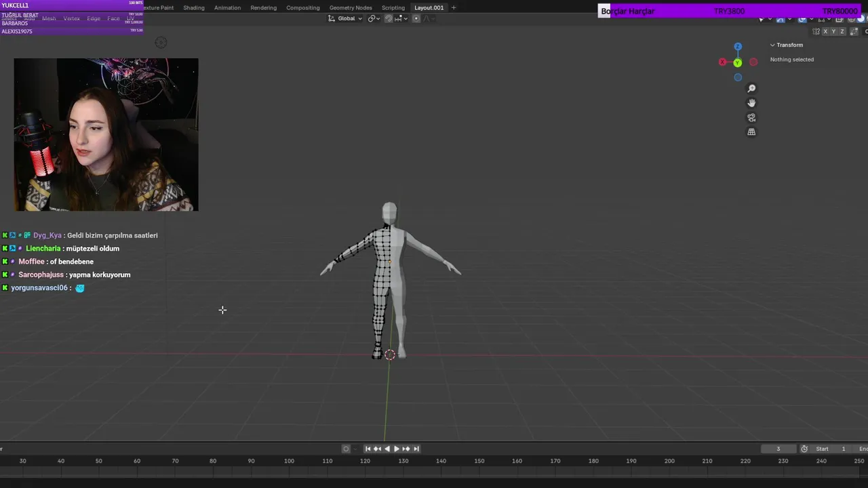
Task: Click the blue Z axis on navigation gizmo
Action: pos(738,46)
